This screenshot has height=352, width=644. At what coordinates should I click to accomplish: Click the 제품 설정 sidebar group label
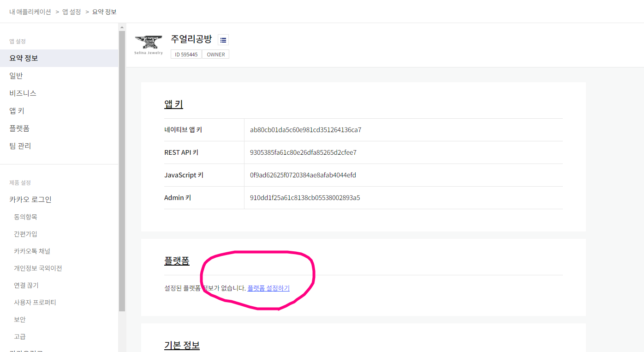[20, 183]
